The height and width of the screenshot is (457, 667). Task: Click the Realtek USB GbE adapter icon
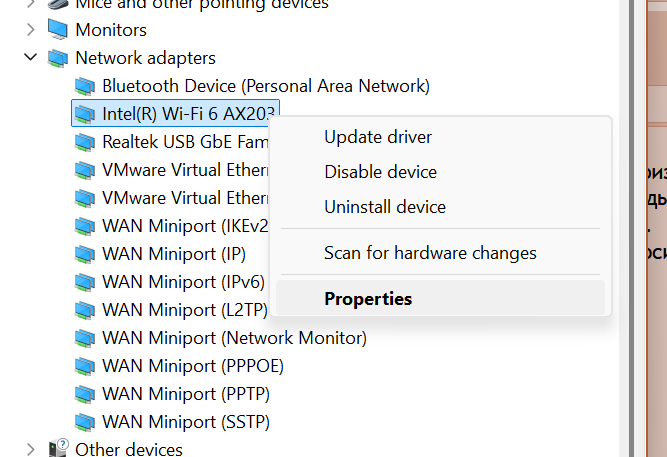85,142
